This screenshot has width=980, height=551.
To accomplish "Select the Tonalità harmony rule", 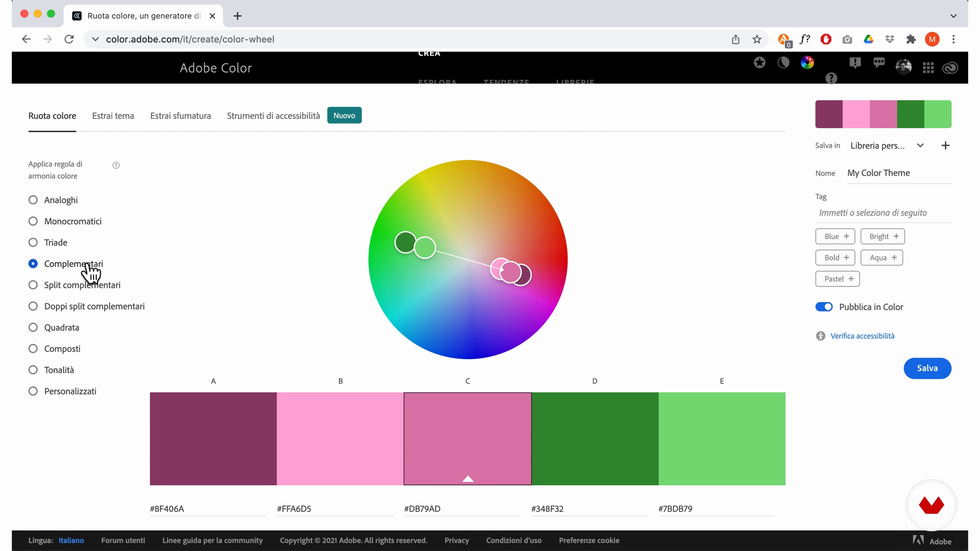I will point(51,370).
